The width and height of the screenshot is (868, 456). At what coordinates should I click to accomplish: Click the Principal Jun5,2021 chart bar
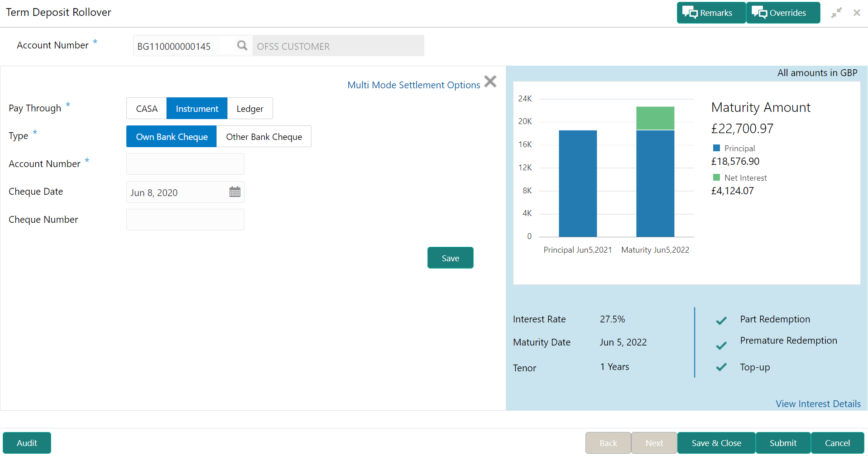(578, 183)
